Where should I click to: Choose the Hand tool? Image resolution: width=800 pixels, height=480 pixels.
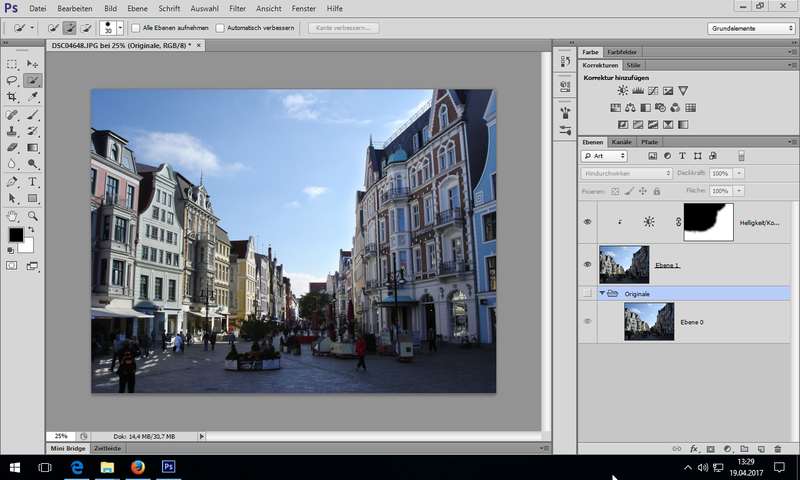click(12, 215)
